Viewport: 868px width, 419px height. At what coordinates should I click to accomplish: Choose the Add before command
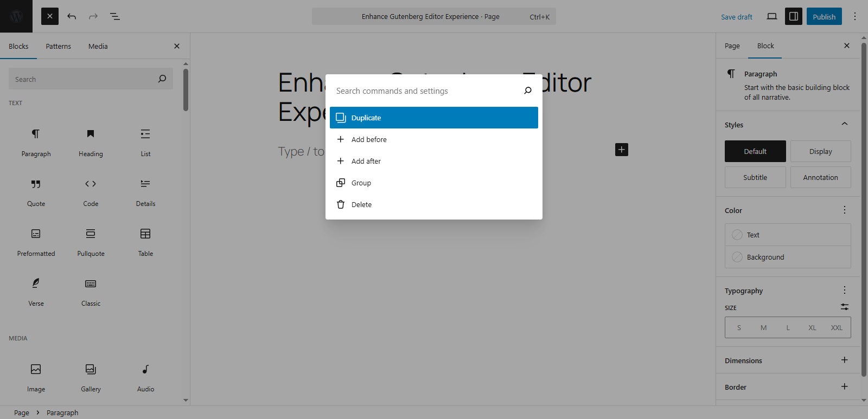coord(434,139)
